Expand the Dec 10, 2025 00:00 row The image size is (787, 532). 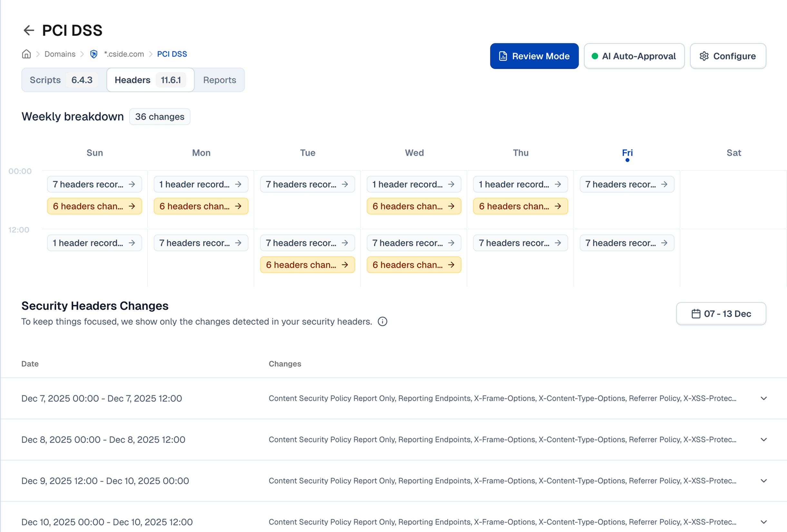click(x=763, y=522)
